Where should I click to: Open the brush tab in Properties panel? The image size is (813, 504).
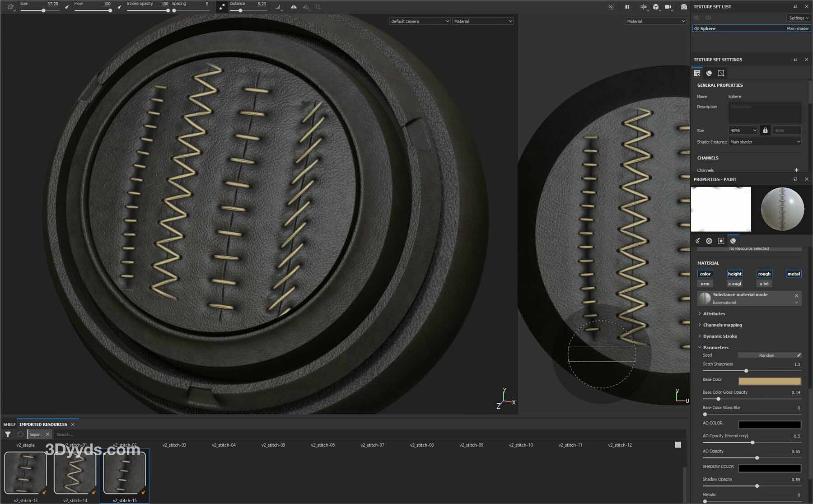coord(697,241)
